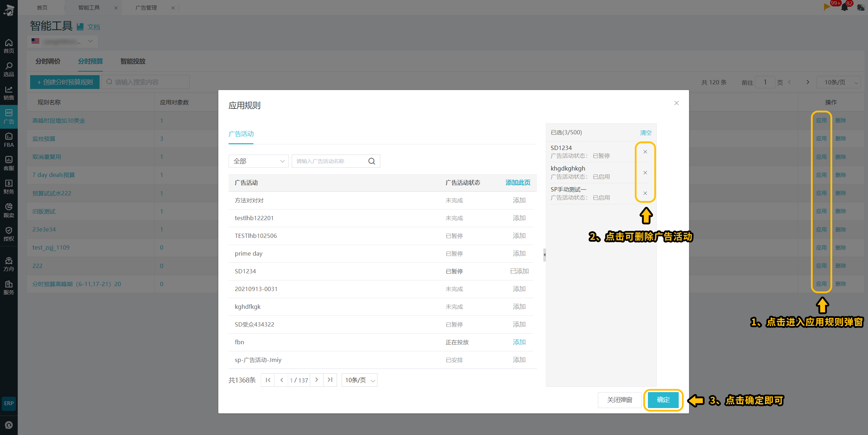Switch to the 广告管理 top tab

tap(146, 8)
